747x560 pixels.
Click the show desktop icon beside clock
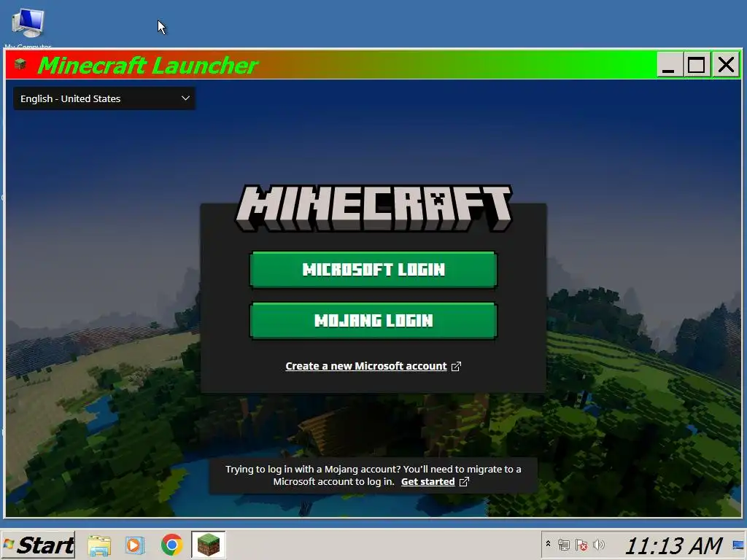(739, 545)
